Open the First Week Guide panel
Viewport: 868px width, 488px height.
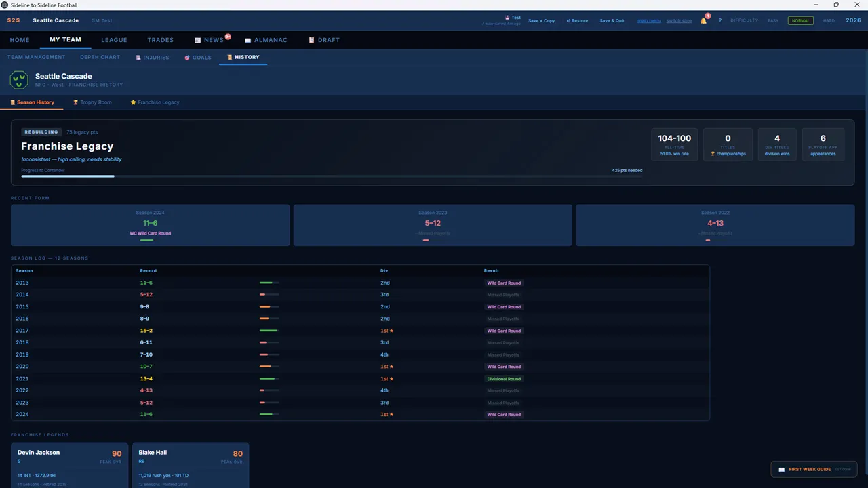(x=814, y=469)
